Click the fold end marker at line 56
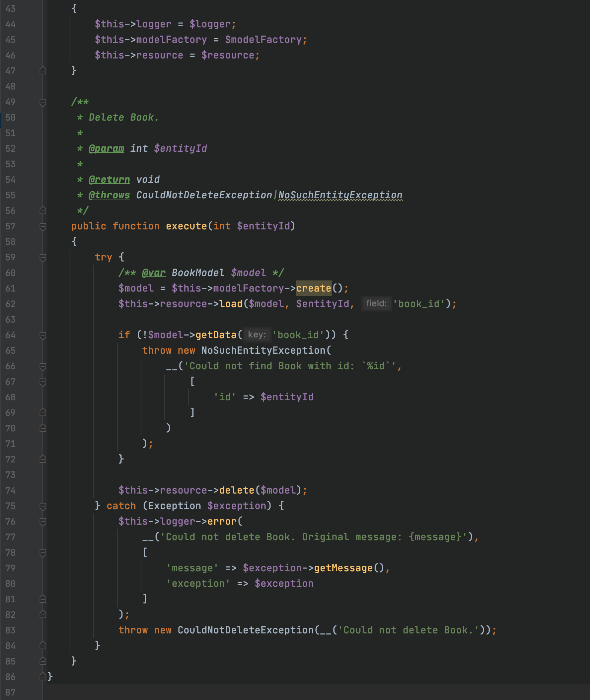 [x=43, y=211]
